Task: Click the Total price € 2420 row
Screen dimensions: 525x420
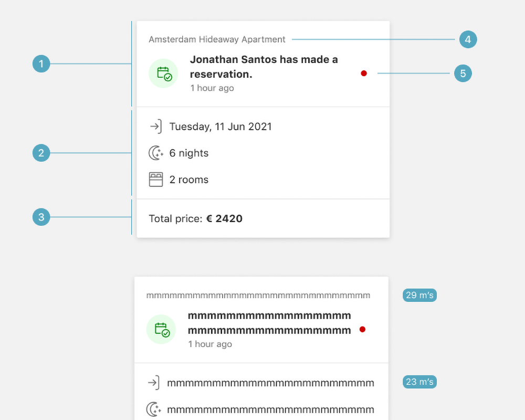Action: [x=196, y=218]
